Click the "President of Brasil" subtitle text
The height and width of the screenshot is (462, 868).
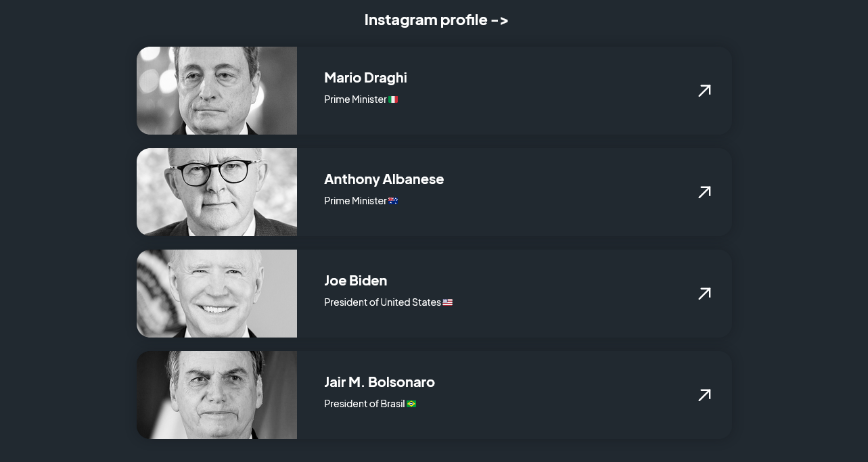tap(364, 404)
